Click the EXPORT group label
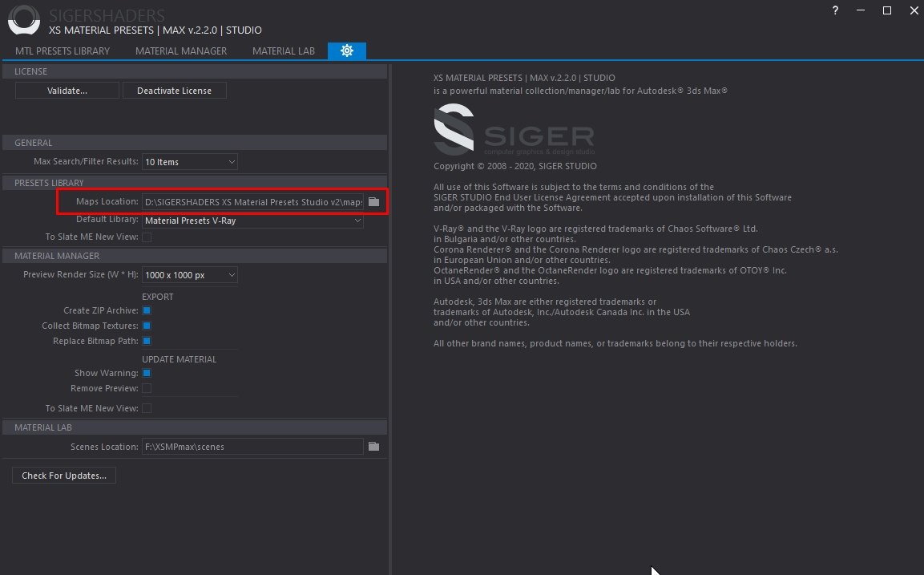 click(x=157, y=297)
